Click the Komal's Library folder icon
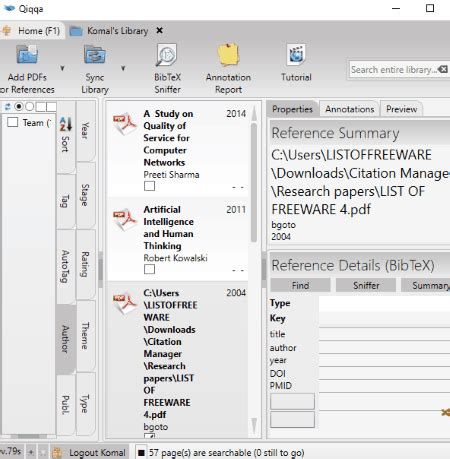Image resolution: width=450 pixels, height=459 pixels. coord(76,31)
